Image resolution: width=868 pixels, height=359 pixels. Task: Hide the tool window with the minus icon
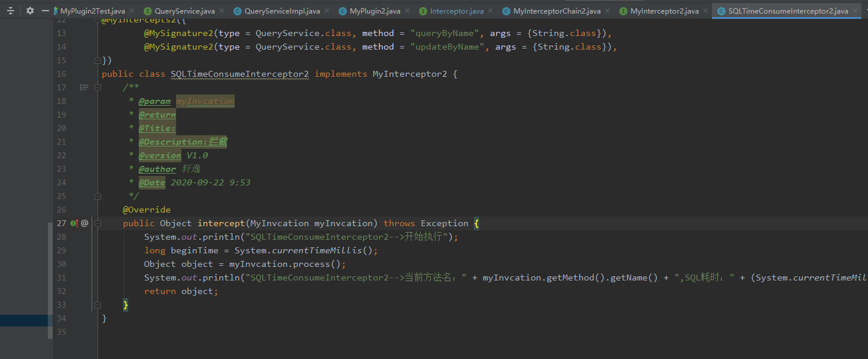(45, 11)
